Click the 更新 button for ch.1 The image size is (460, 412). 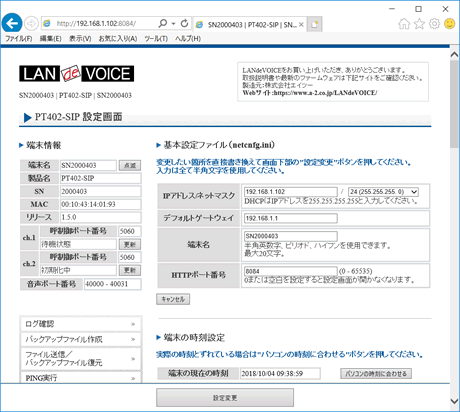[x=130, y=244]
